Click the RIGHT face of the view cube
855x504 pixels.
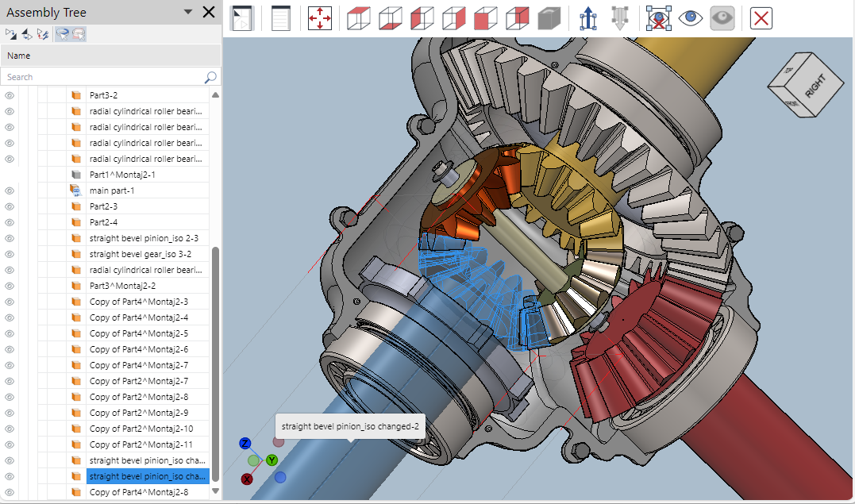[816, 87]
